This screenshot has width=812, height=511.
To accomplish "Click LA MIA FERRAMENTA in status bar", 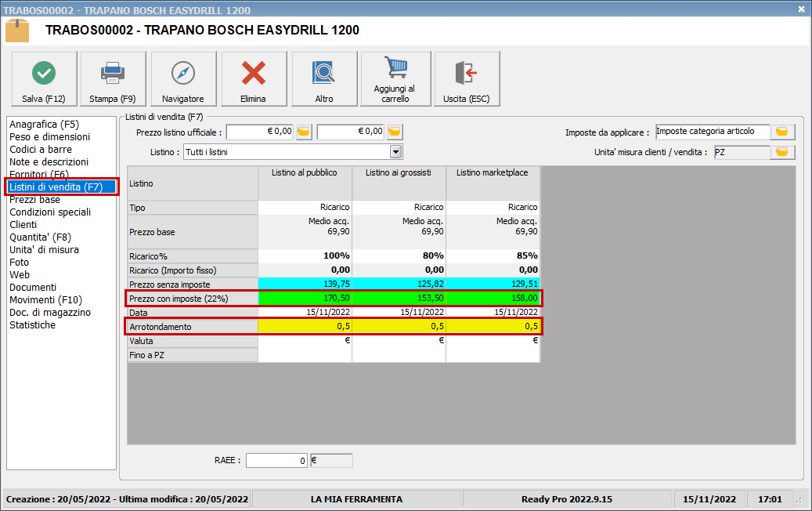I will (x=356, y=499).
